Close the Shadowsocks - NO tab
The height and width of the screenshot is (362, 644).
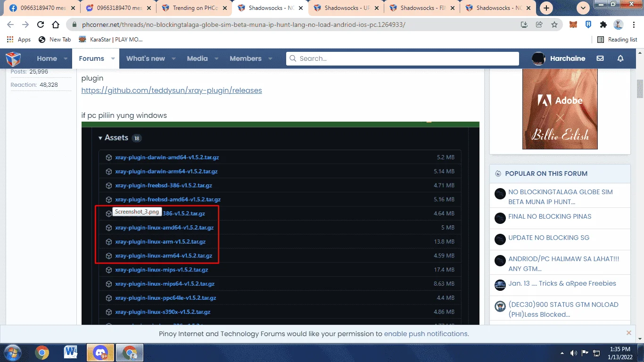(x=301, y=8)
